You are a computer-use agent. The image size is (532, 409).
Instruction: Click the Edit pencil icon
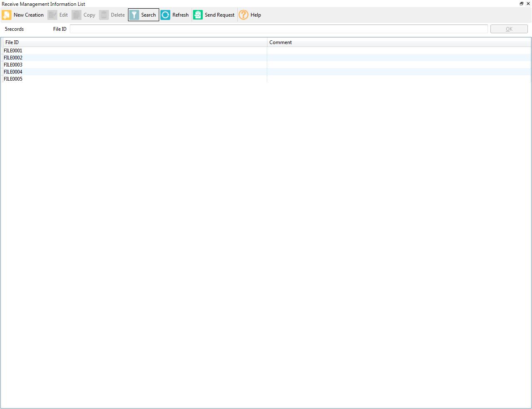(52, 15)
